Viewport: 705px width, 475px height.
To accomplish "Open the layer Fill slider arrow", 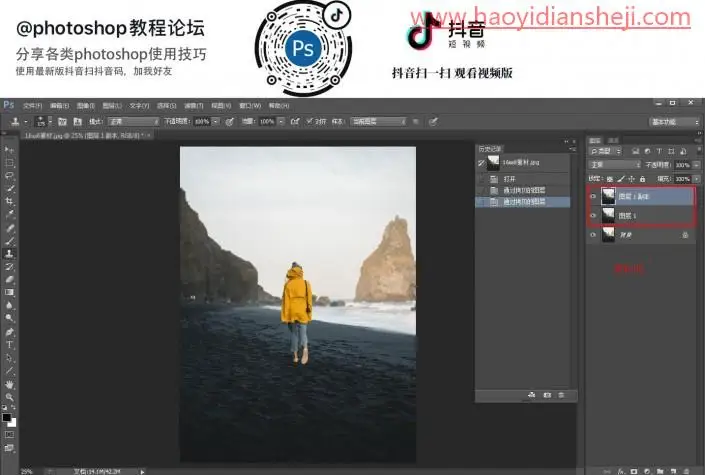I will pyautogui.click(x=696, y=179).
